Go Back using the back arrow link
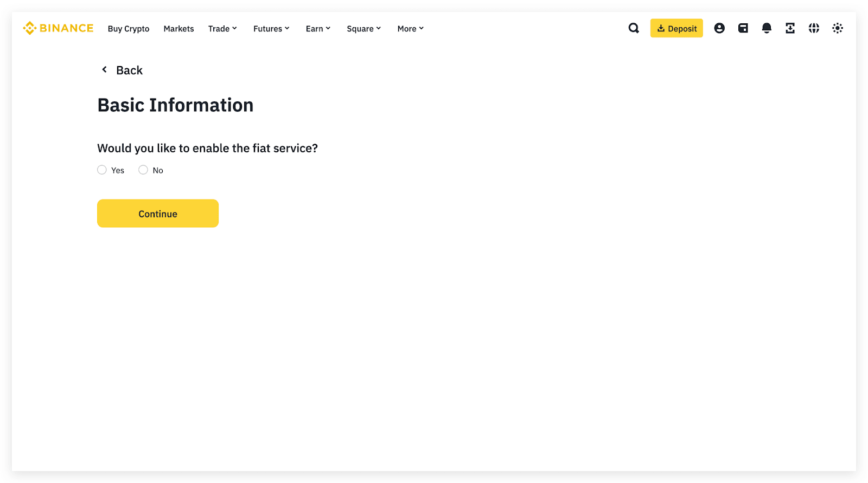This screenshot has height=483, width=868. [x=122, y=70]
